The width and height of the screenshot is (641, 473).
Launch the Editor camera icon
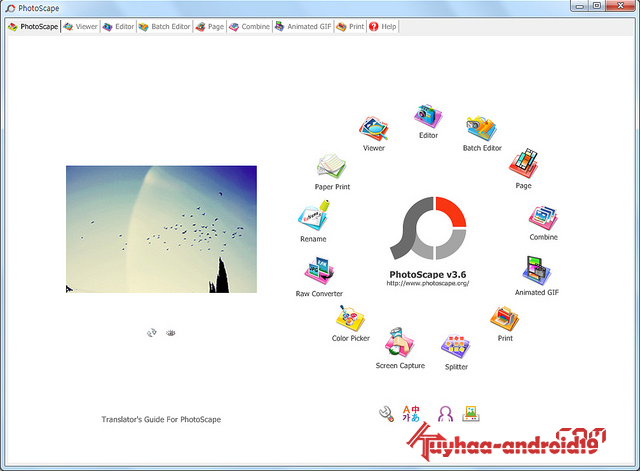(x=428, y=116)
